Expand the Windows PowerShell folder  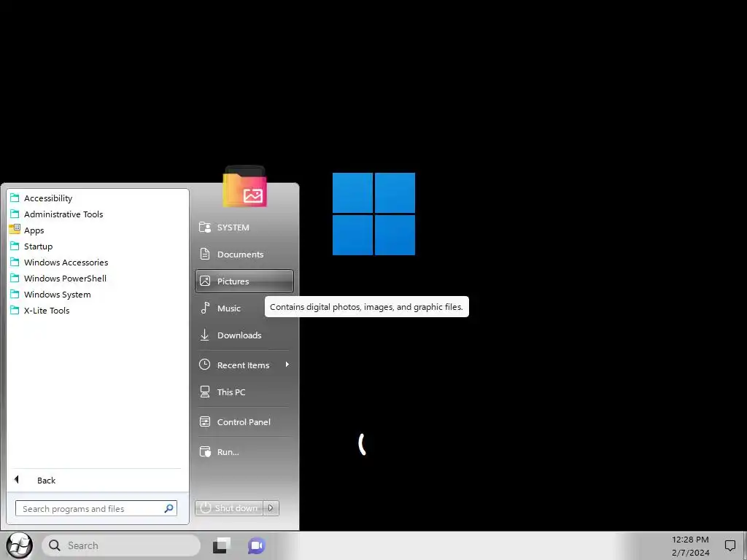coord(98,278)
